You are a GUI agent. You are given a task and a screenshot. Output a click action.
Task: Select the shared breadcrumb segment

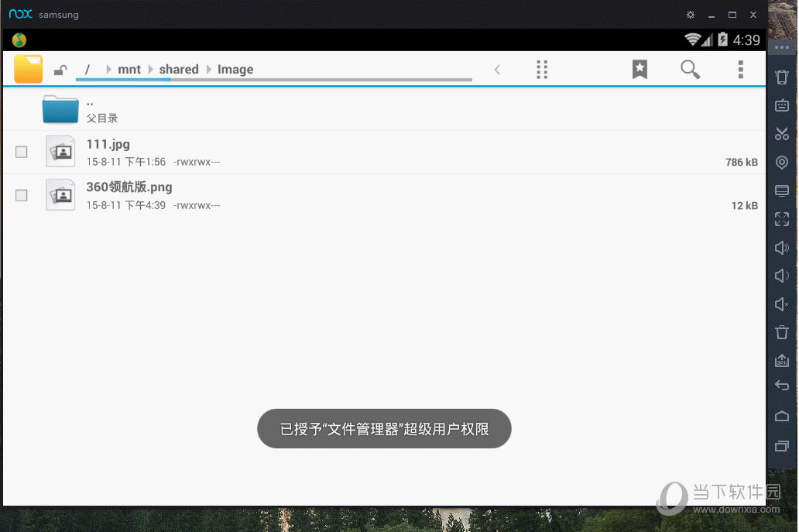pyautogui.click(x=179, y=70)
